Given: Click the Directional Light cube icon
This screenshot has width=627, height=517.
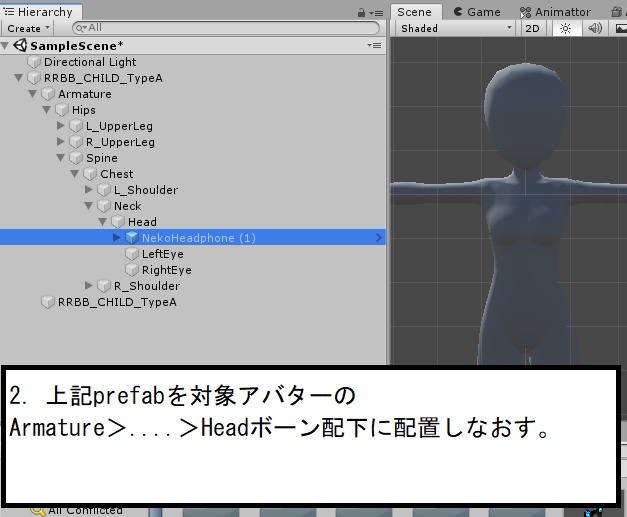Looking at the screenshot, I should pos(34,62).
